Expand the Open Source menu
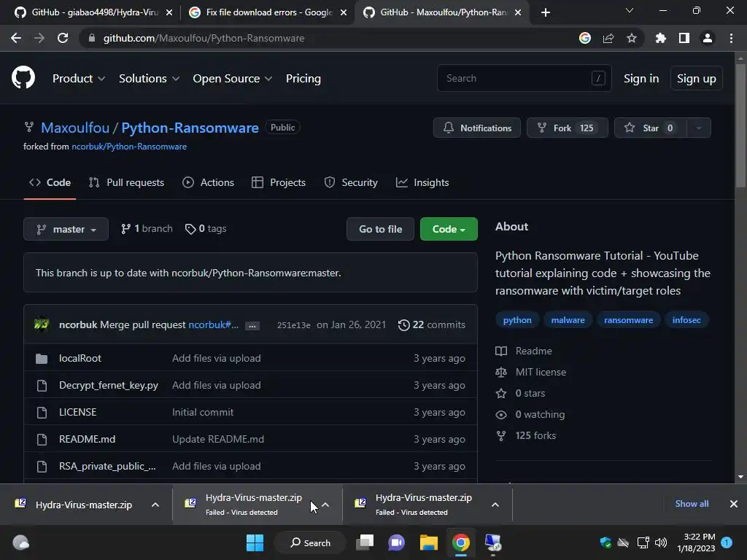This screenshot has width=747, height=560. (x=233, y=79)
